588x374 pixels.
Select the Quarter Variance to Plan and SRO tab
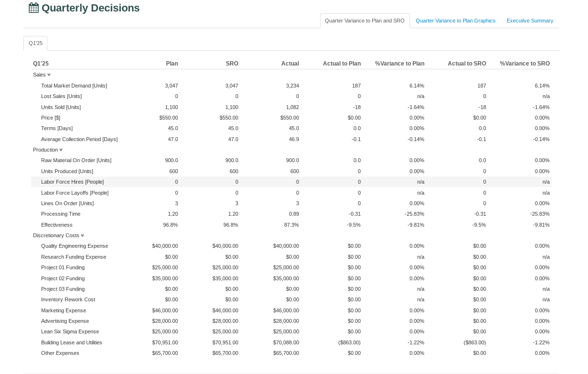click(365, 21)
